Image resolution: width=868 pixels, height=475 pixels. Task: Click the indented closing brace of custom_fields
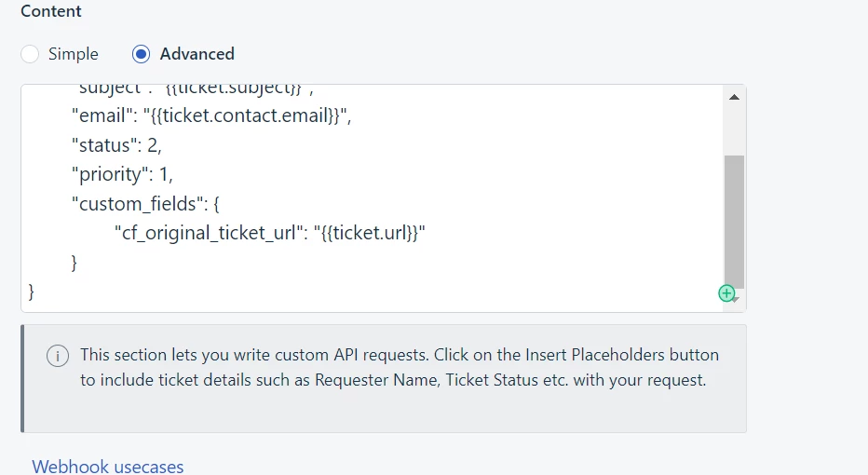pyautogui.click(x=75, y=263)
